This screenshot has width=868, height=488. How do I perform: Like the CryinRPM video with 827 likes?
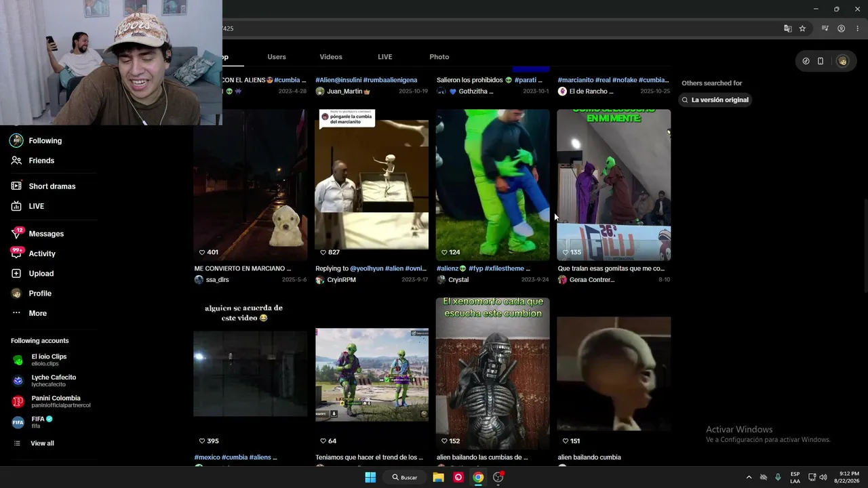pyautogui.click(x=323, y=252)
